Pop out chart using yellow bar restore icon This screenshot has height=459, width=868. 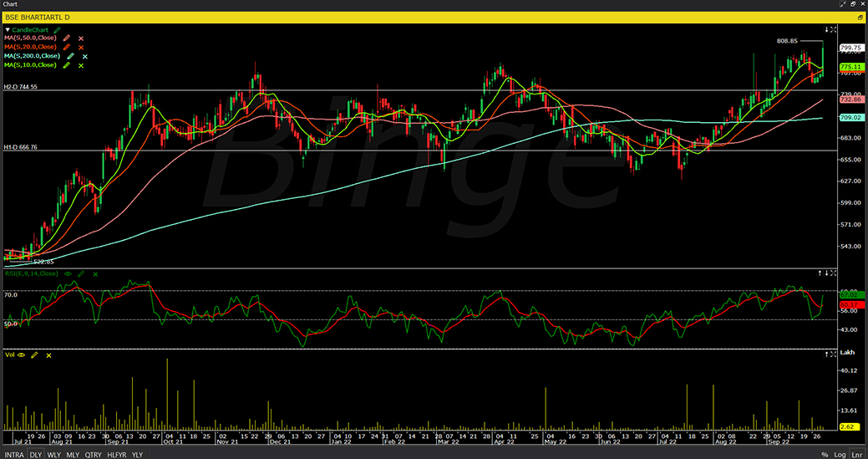[860, 18]
